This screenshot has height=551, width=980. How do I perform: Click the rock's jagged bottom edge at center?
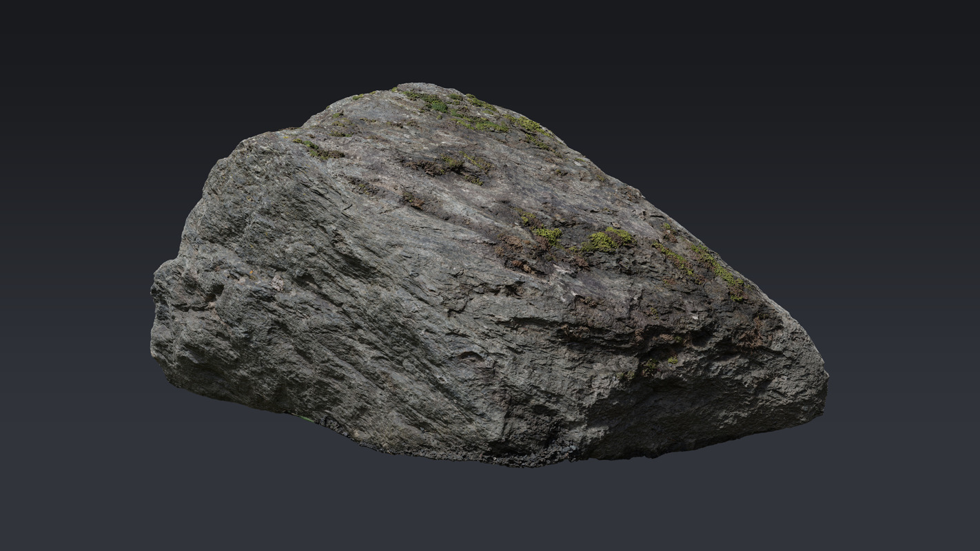(482, 456)
